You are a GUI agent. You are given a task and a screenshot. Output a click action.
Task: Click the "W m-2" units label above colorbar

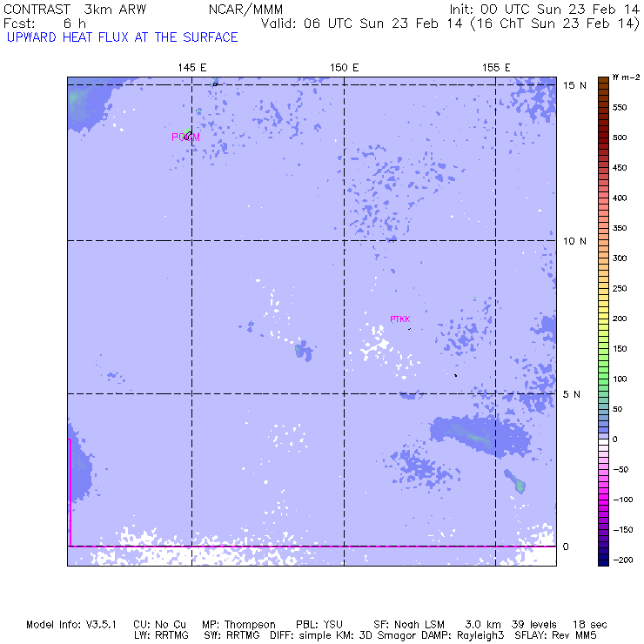click(626, 77)
